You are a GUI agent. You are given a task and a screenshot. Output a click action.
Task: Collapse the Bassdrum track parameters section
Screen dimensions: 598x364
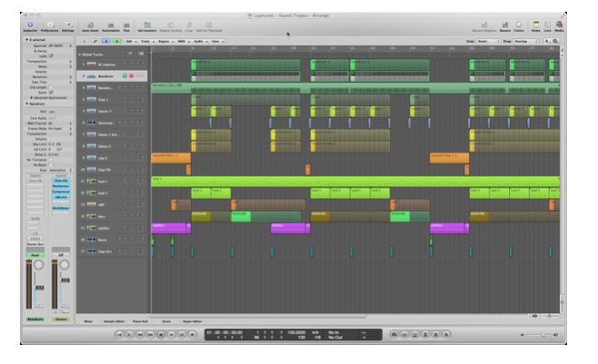(26, 103)
